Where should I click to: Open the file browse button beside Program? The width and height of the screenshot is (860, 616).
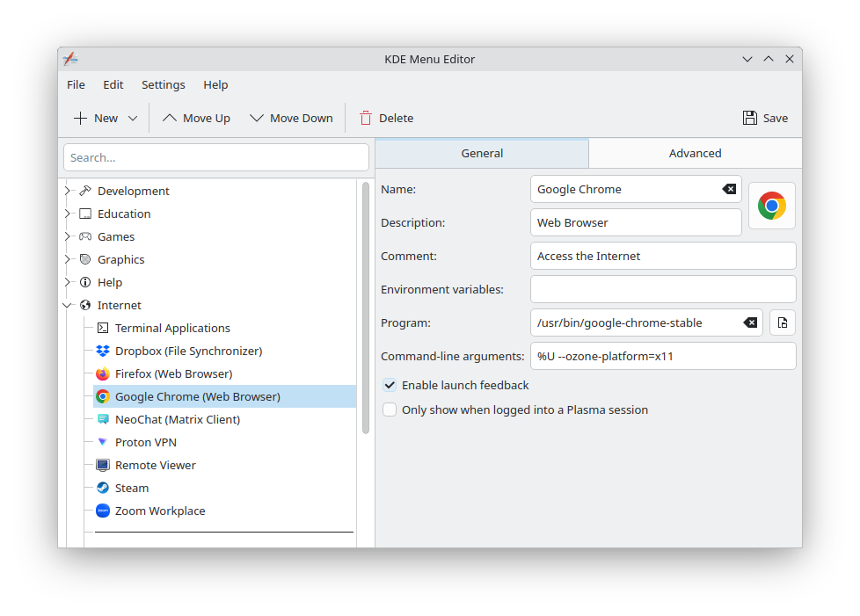tap(783, 322)
